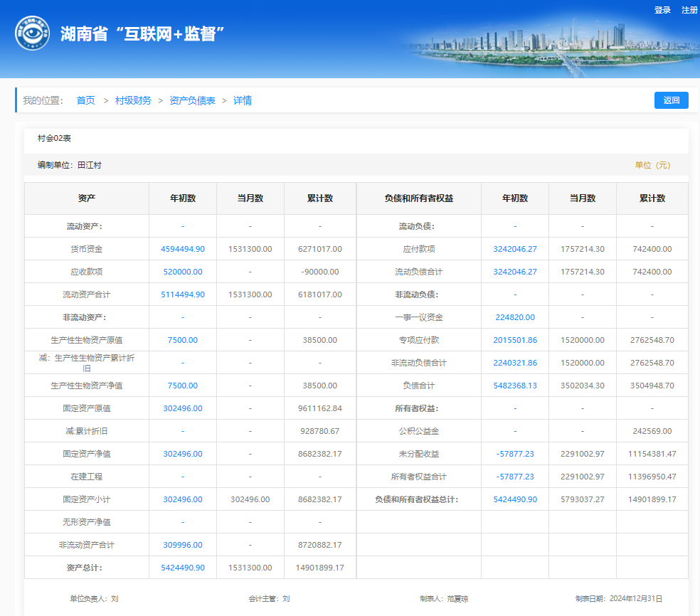Viewport: 700px width, 616px height.
Task: Click 制表人：范夏琼 text
Action: [x=444, y=599]
